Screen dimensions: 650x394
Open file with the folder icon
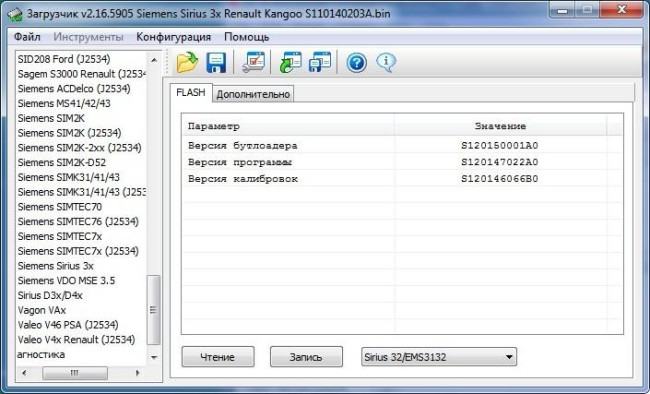(x=187, y=63)
